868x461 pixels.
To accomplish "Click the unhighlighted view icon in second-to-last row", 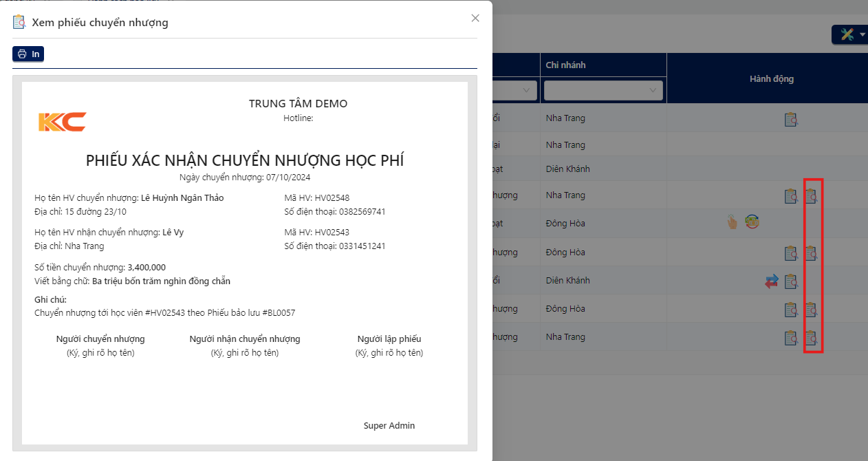I will coord(791,310).
